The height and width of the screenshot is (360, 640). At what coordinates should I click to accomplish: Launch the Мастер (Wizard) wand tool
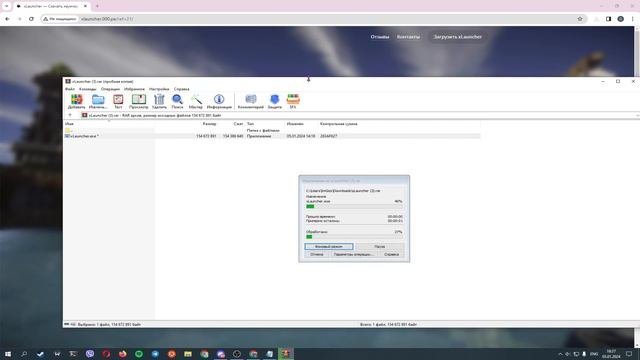coord(196,101)
